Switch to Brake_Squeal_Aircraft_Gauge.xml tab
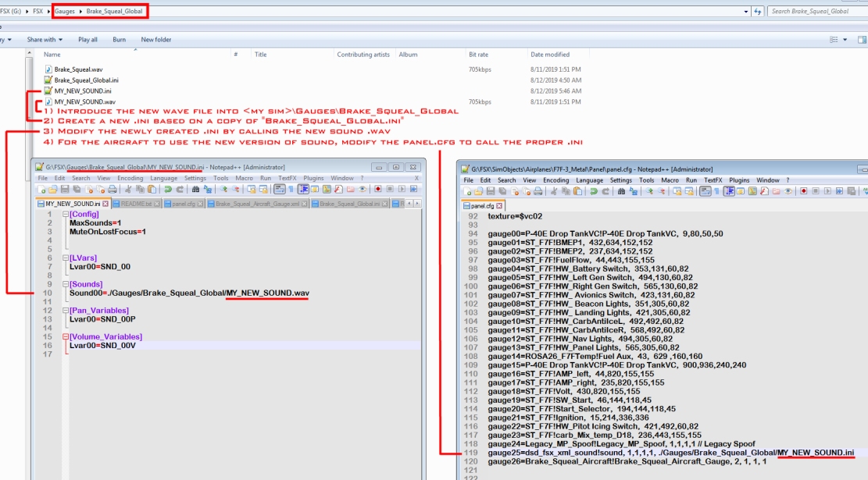Screen dimensions: 868x480 pyautogui.click(x=257, y=204)
